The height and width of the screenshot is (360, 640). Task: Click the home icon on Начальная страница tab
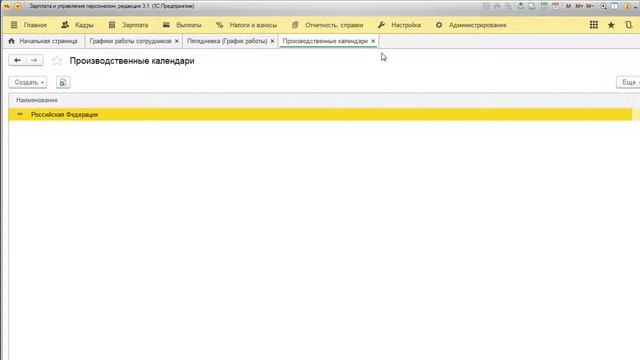[11, 41]
